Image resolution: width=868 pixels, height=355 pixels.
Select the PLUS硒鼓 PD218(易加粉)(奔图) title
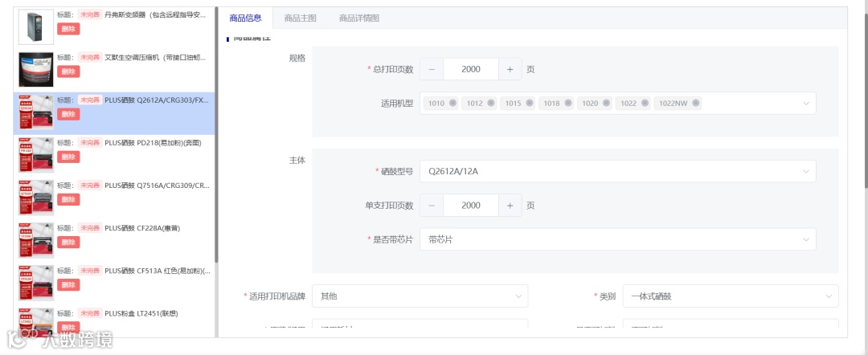pyautogui.click(x=153, y=143)
